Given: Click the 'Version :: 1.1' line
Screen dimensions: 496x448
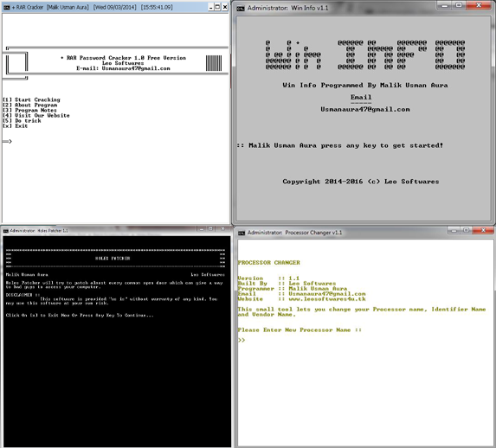Looking at the screenshot, I should coord(268,278).
